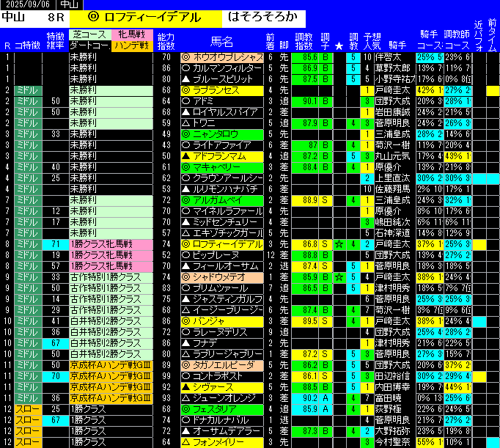Select horse name アルガムベイ
500x448 pixels.
[x=222, y=200]
